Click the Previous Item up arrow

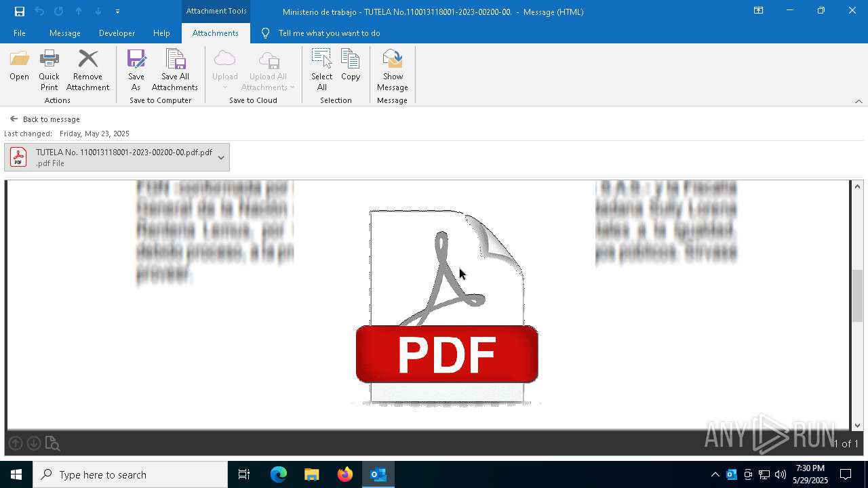point(79,12)
